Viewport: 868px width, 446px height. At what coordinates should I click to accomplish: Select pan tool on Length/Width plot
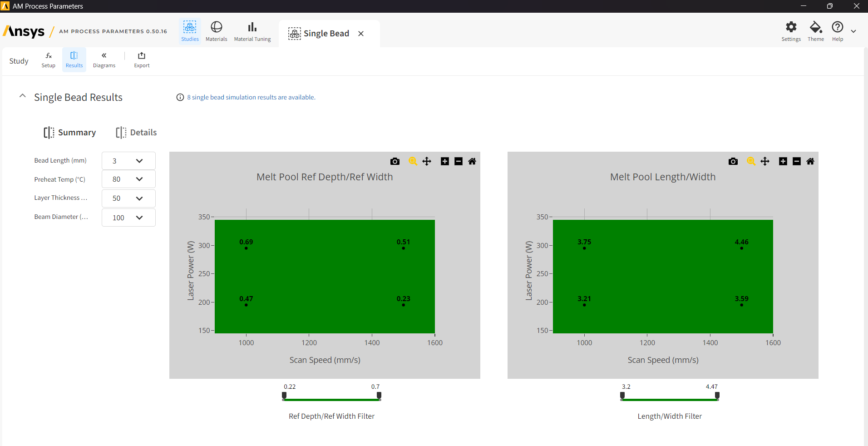765,161
